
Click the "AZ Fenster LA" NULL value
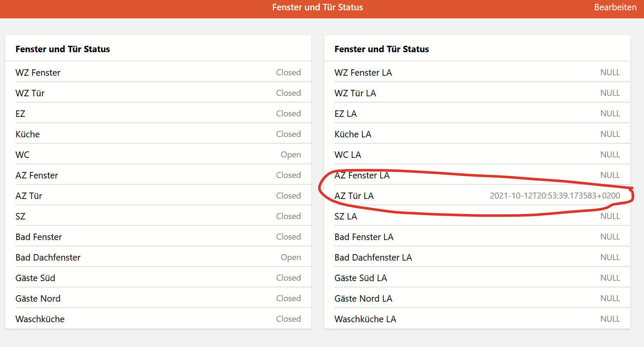[x=610, y=175]
